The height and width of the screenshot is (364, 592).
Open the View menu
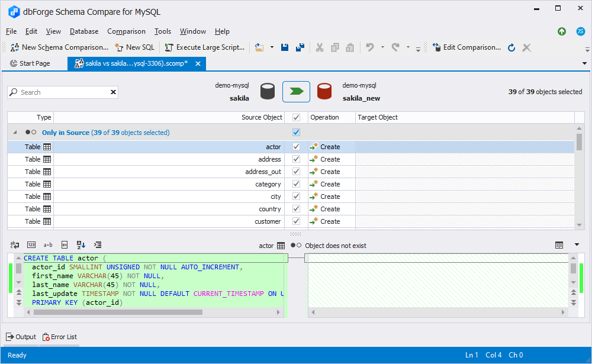point(53,31)
